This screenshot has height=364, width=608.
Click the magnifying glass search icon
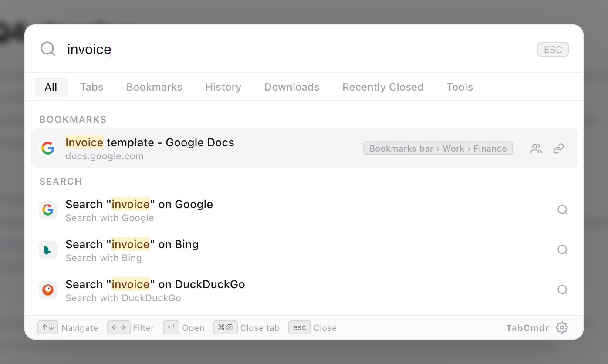48,49
